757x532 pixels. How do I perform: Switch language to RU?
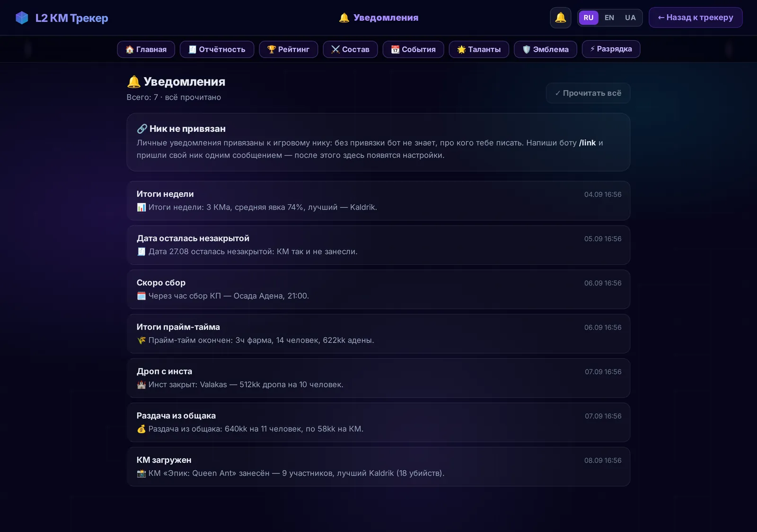tap(589, 18)
